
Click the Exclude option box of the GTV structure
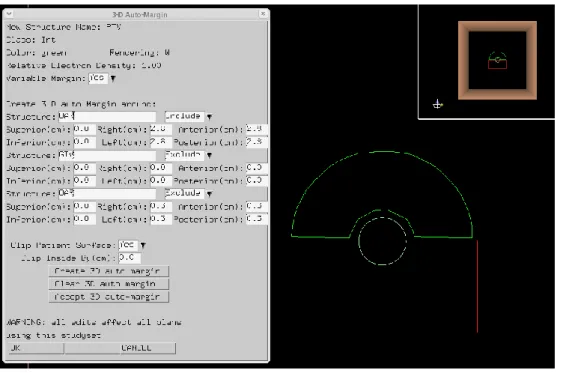pyautogui.click(x=184, y=155)
